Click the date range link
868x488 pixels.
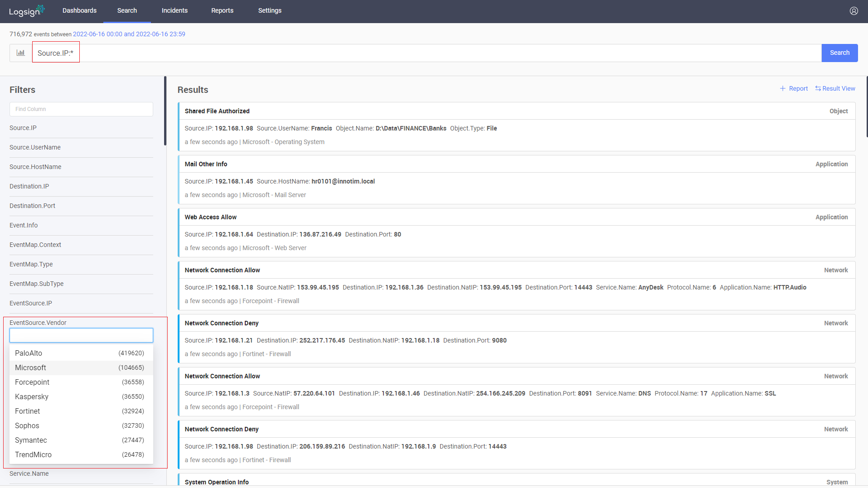(129, 34)
